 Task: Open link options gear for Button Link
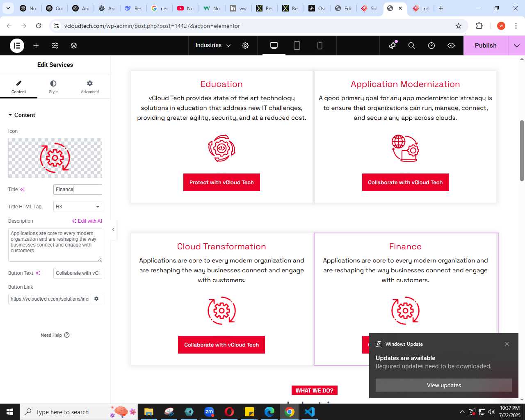point(96,299)
